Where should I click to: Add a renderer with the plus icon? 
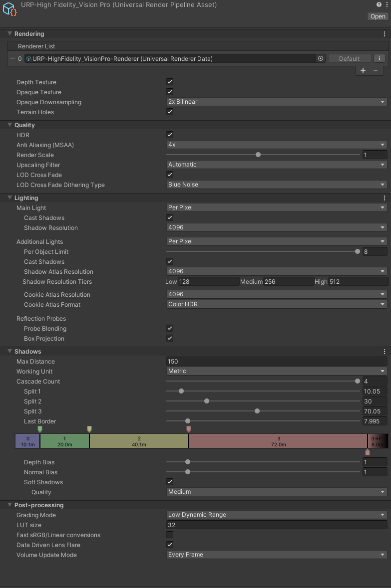pos(363,70)
